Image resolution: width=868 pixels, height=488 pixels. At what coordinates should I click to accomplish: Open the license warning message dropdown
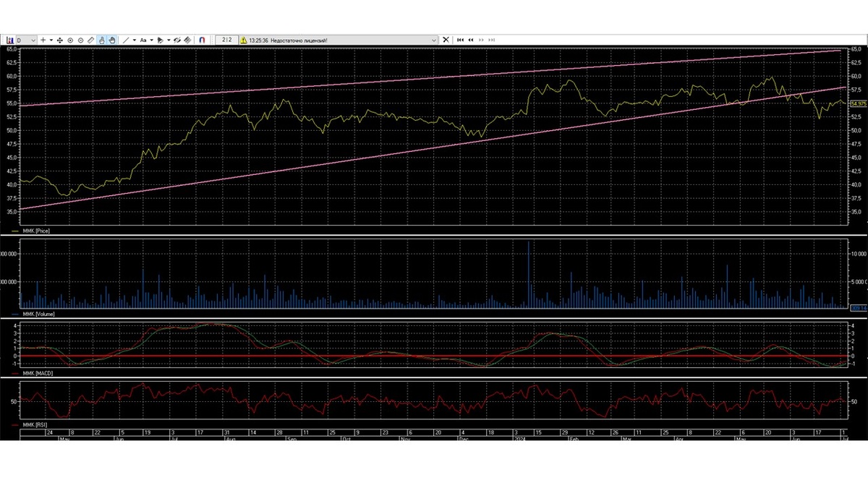[x=433, y=40]
